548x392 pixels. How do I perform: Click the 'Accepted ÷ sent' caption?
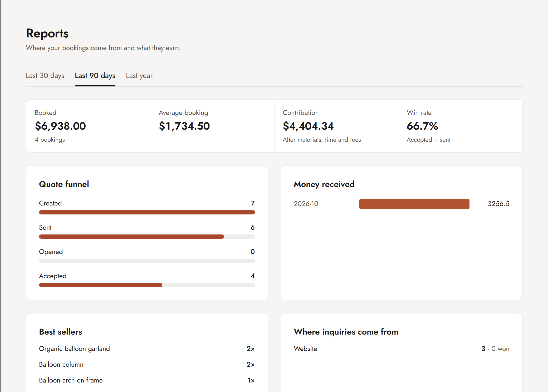pos(429,140)
